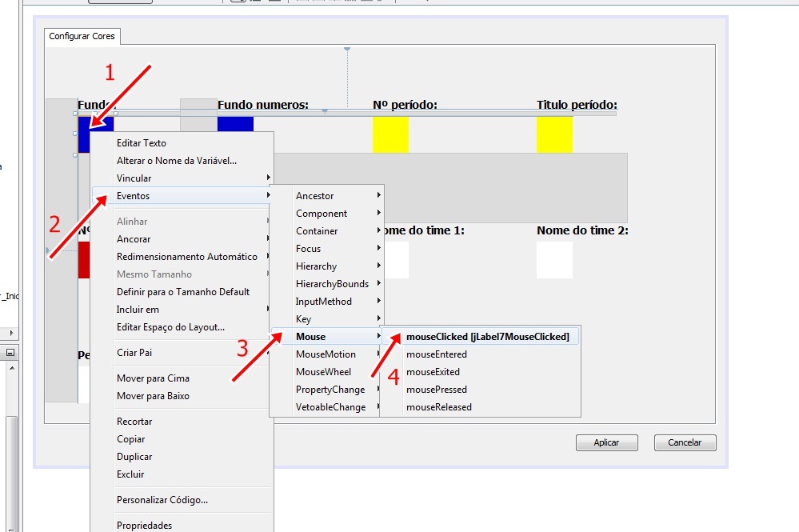Choose Criar Pai menu entry

coord(182,353)
